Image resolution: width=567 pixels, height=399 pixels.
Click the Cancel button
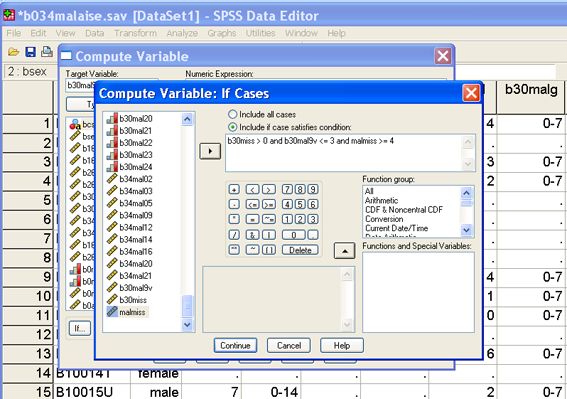point(289,345)
